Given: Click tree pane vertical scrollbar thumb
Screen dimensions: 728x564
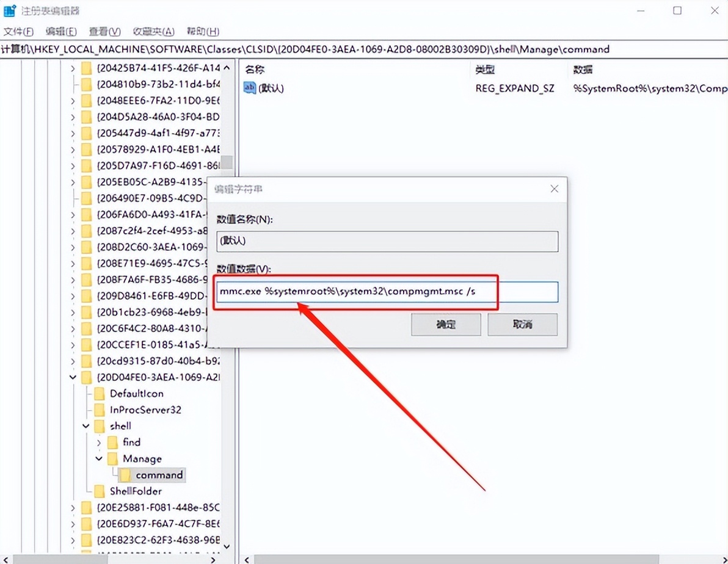Looking at the screenshot, I should [x=227, y=162].
